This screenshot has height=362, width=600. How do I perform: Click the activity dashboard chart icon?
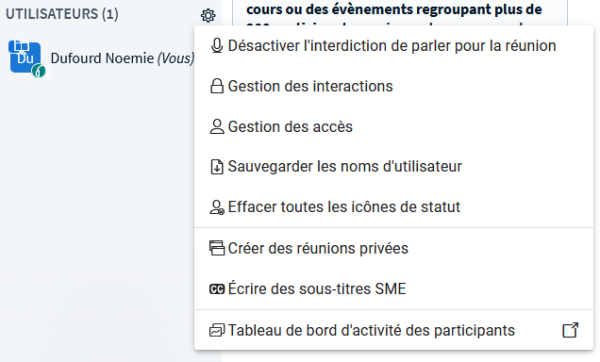(217, 330)
